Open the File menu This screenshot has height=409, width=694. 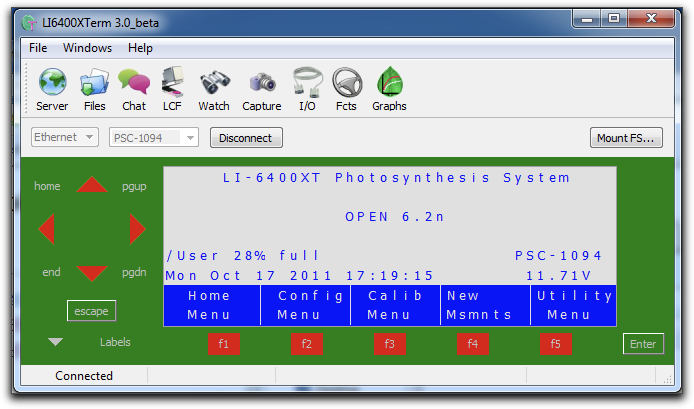tap(38, 48)
